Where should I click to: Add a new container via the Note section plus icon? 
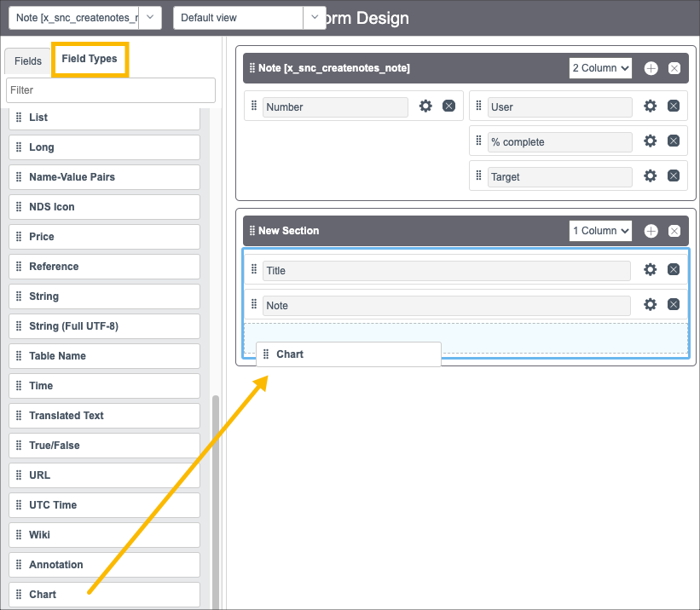point(651,68)
